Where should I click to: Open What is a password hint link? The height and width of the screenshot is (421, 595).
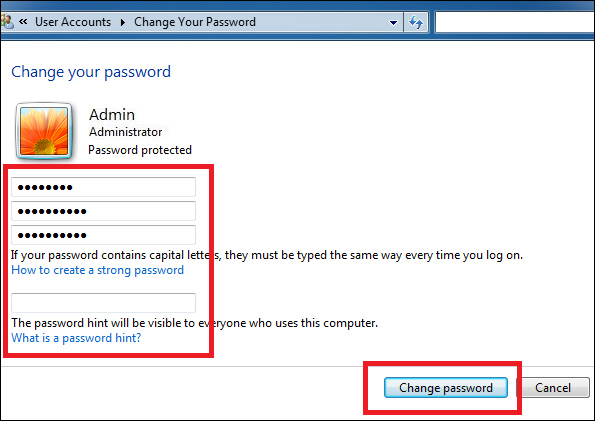(x=76, y=337)
